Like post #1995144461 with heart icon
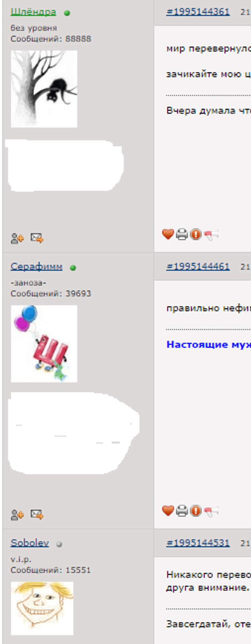This screenshot has width=251, height=644. coord(168,511)
